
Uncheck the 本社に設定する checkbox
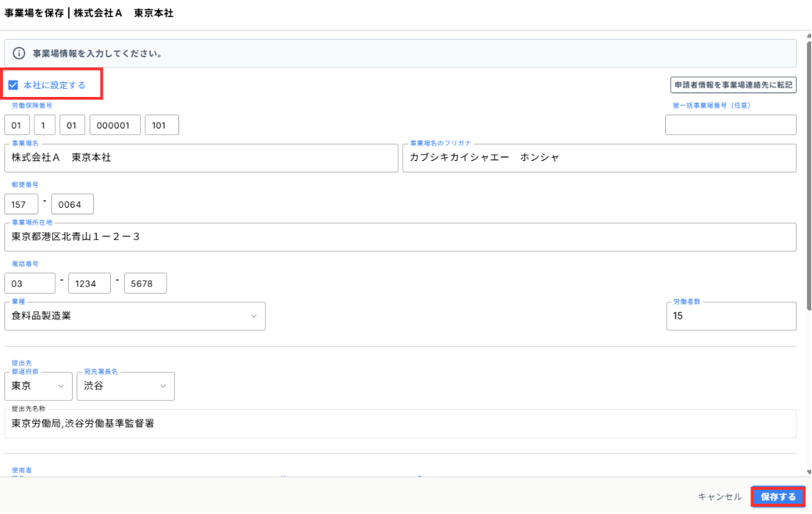point(13,85)
